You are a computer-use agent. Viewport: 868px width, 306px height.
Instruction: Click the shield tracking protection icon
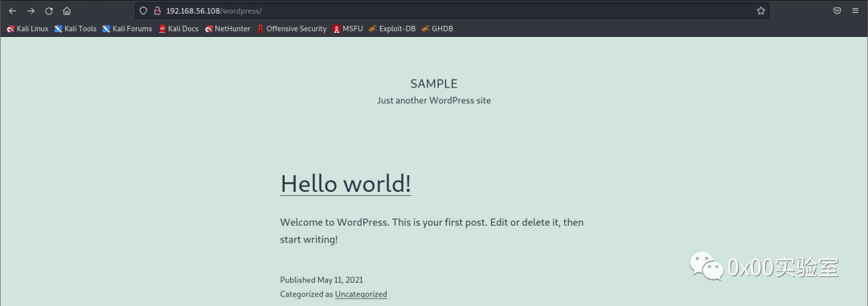click(143, 10)
